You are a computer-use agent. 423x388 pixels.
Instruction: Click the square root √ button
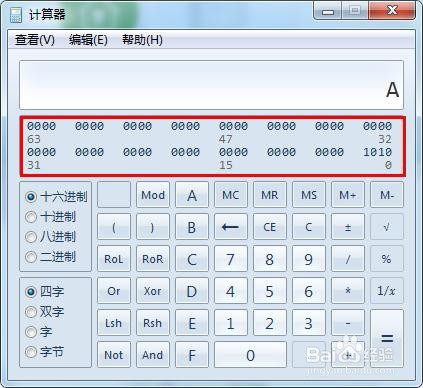pyautogui.click(x=387, y=227)
